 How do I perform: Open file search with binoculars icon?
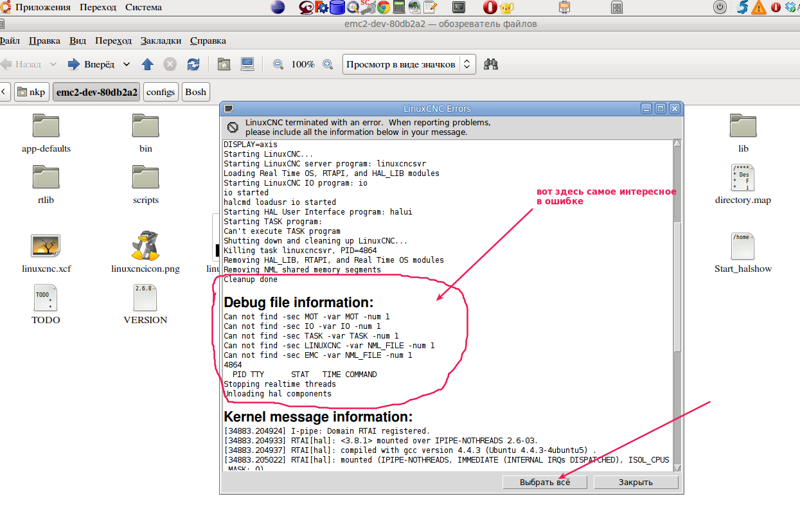tap(492, 64)
